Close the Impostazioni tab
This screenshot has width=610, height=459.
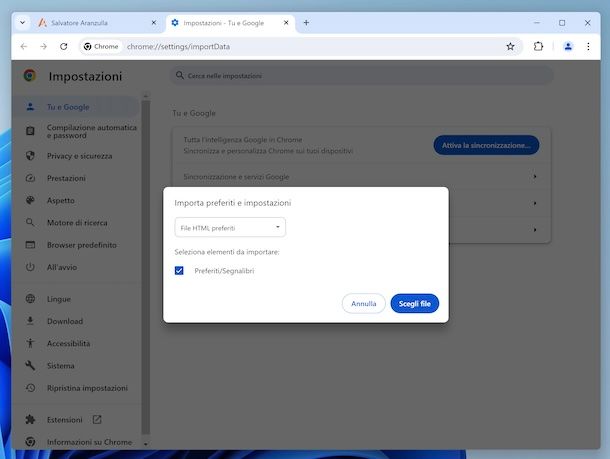[286, 23]
